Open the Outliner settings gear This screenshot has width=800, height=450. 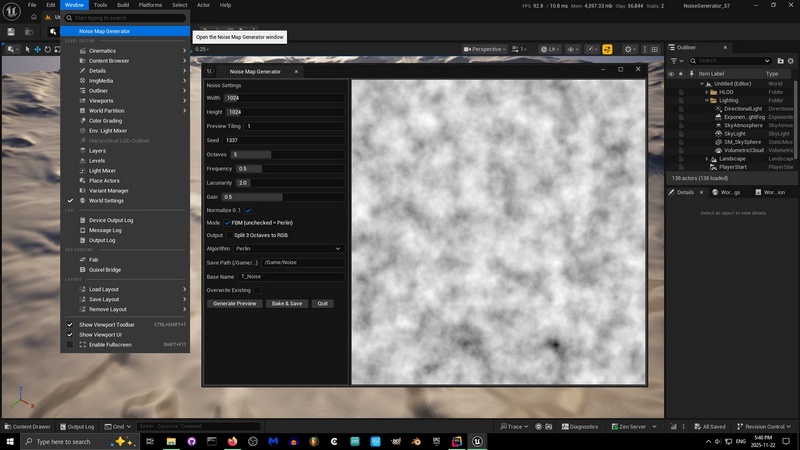click(790, 60)
